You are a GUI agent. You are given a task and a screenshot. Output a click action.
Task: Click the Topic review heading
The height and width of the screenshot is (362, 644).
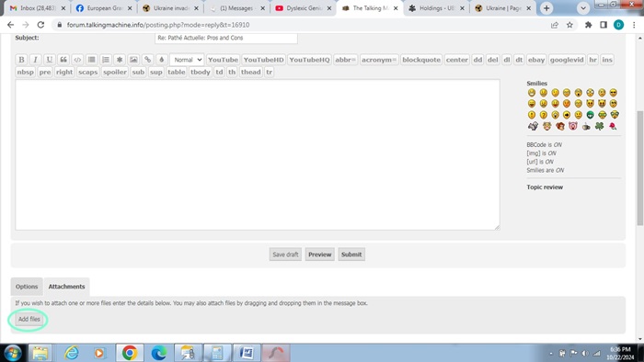[545, 187]
